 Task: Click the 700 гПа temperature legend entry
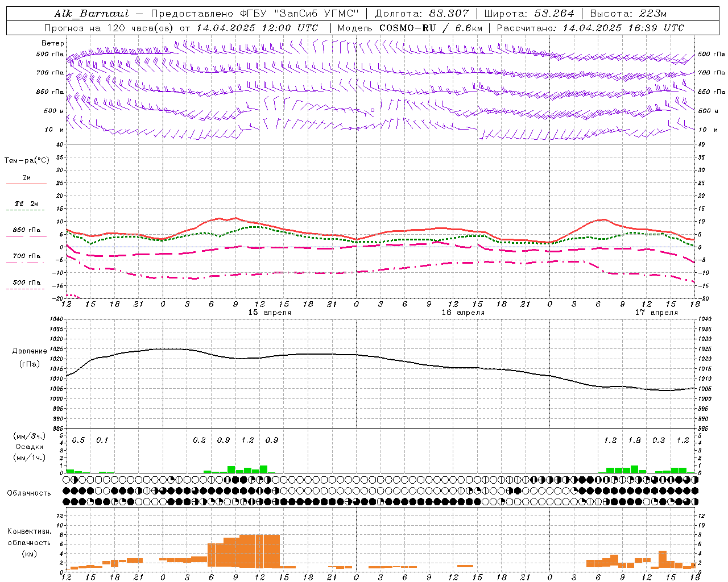26,256
